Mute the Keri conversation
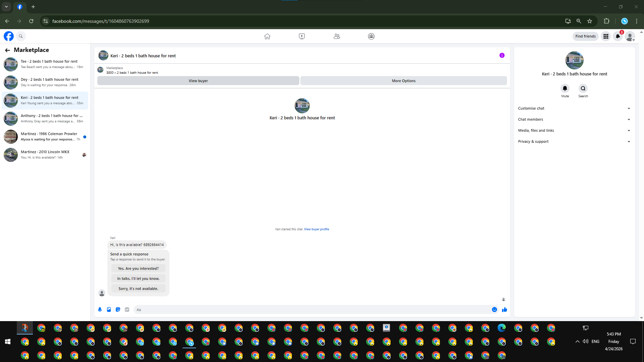The image size is (644, 362). click(x=565, y=88)
